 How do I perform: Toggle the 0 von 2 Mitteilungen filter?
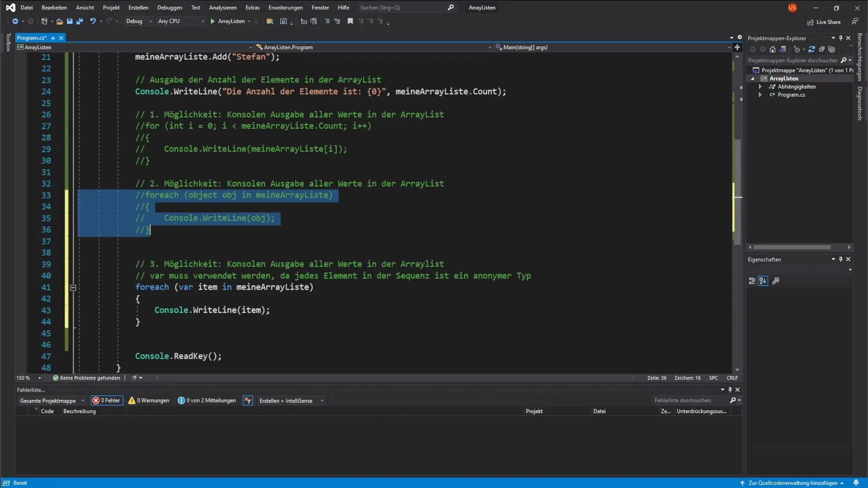tap(207, 400)
